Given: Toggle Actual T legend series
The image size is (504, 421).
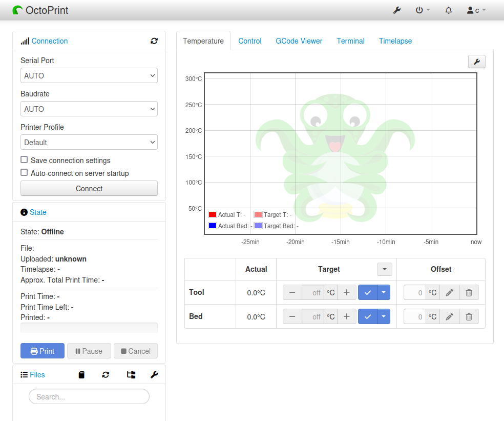Looking at the screenshot, I should coord(213,214).
